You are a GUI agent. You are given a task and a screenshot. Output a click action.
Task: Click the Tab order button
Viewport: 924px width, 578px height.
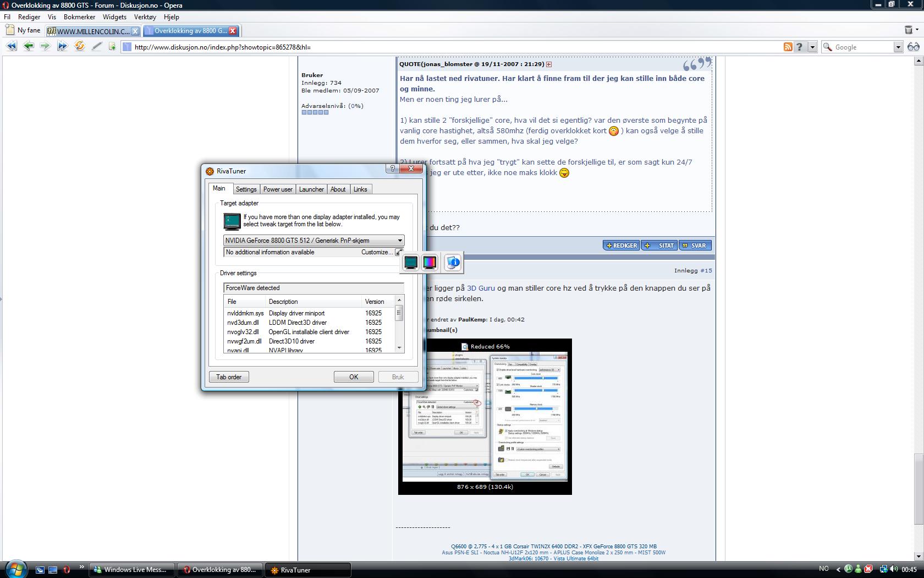point(229,377)
